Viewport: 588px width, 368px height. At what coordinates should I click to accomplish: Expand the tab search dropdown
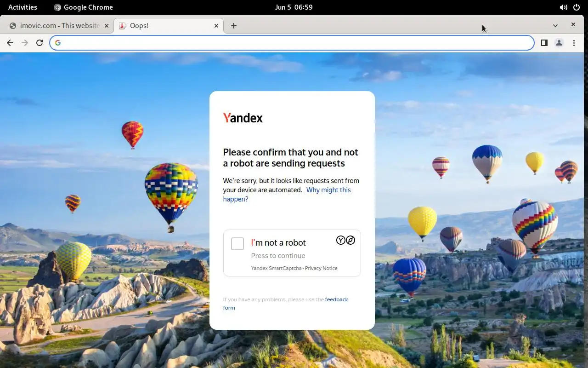click(x=555, y=25)
